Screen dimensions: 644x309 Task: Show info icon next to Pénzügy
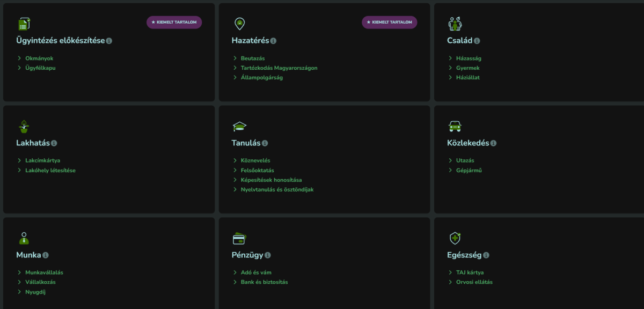click(x=268, y=255)
